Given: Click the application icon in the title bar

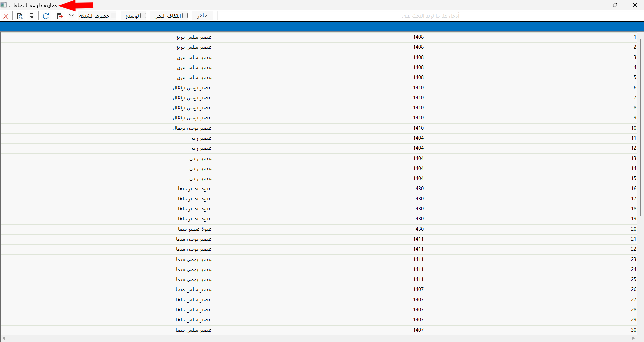Looking at the screenshot, I should point(3,5).
